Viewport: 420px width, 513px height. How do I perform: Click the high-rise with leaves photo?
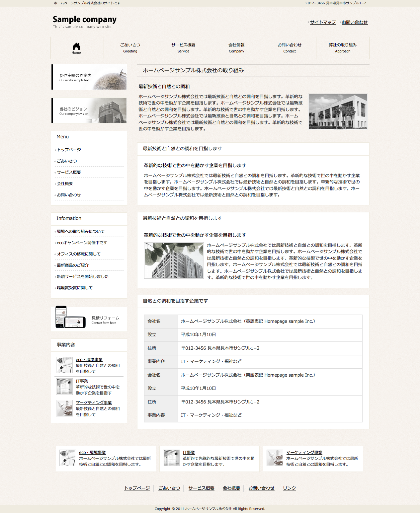tap(174, 260)
